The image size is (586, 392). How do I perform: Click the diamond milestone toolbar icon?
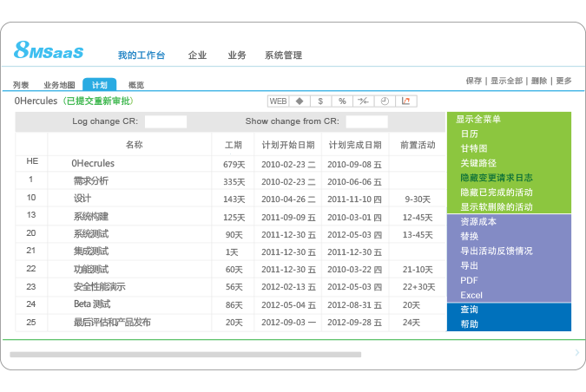300,101
